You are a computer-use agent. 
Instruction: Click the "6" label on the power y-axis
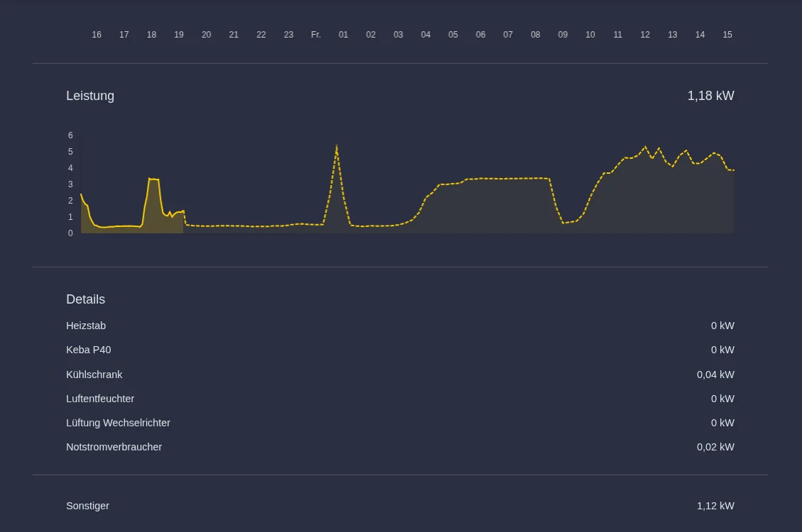(x=70, y=135)
